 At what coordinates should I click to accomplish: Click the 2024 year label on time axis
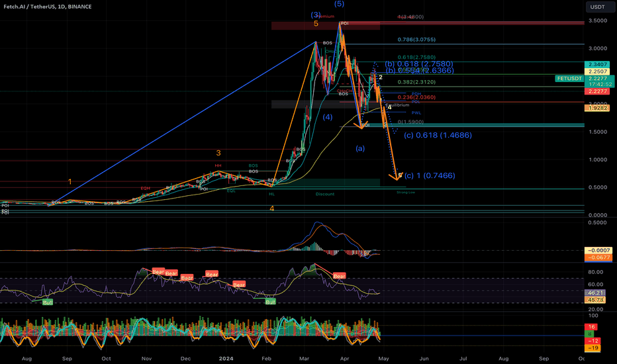[226, 359]
